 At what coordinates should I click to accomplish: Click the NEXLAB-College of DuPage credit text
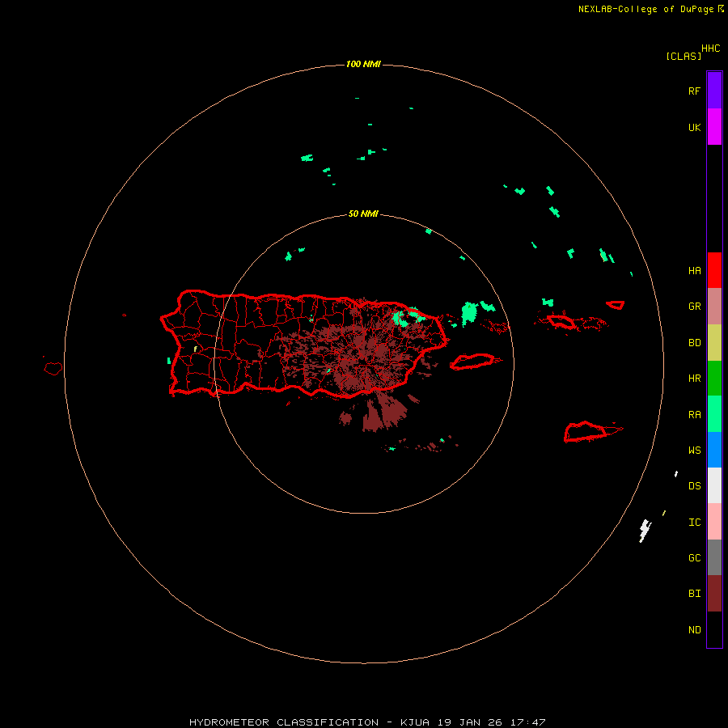(645, 9)
